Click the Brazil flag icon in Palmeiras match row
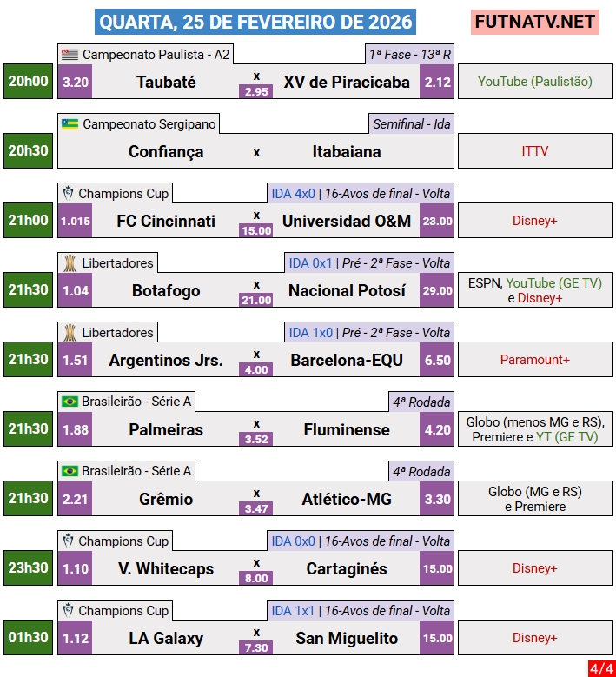The width and height of the screenshot is (616, 677). [70, 402]
